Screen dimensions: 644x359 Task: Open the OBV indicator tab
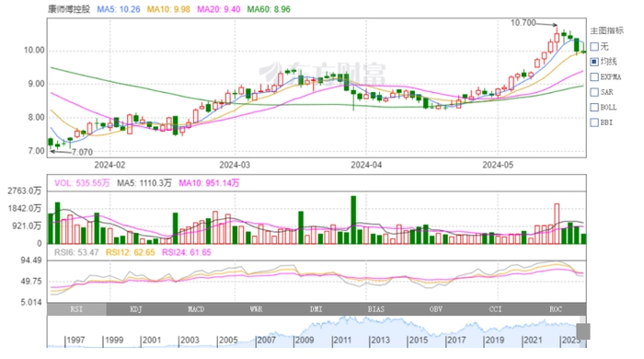pyautogui.click(x=436, y=309)
